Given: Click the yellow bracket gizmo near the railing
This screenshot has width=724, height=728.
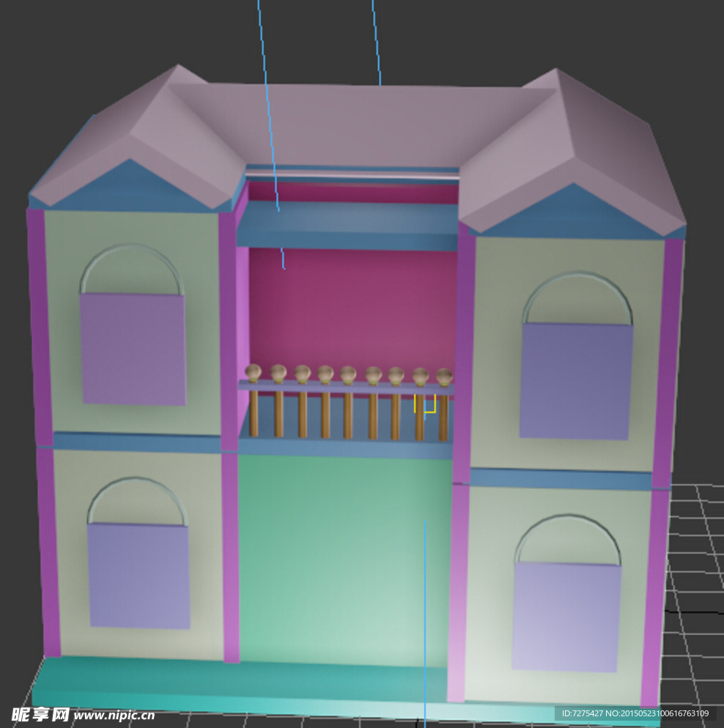Looking at the screenshot, I should tap(426, 405).
